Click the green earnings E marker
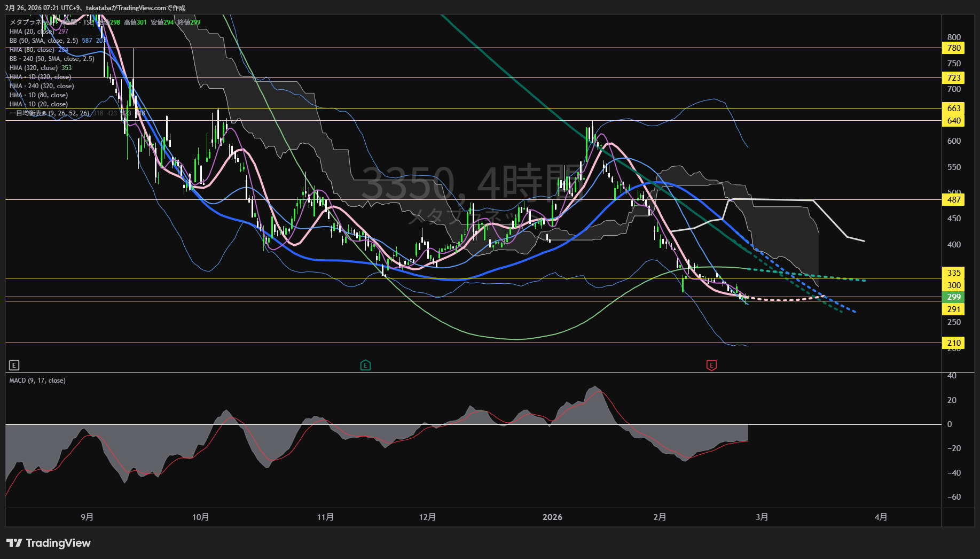The image size is (980, 559). pyautogui.click(x=365, y=365)
